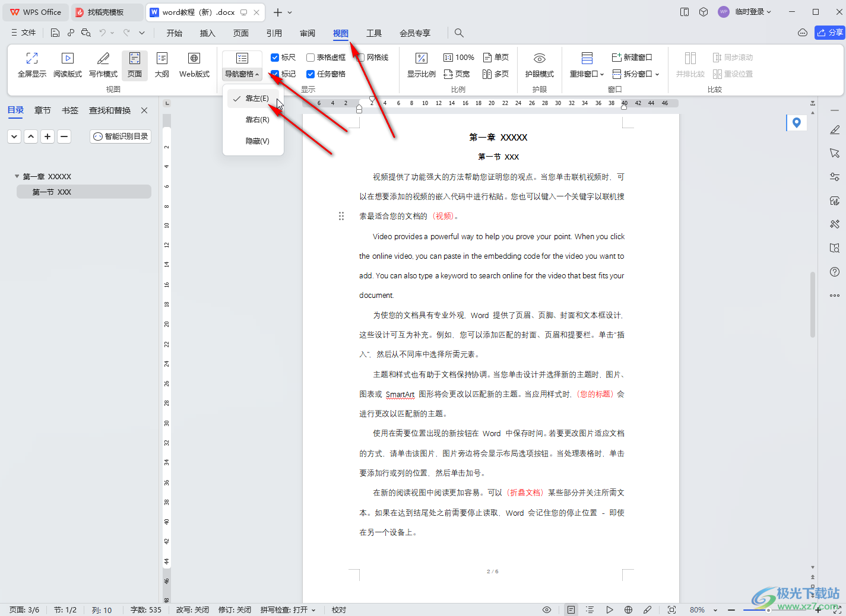Click the more options dots in right sidebar

point(835,296)
